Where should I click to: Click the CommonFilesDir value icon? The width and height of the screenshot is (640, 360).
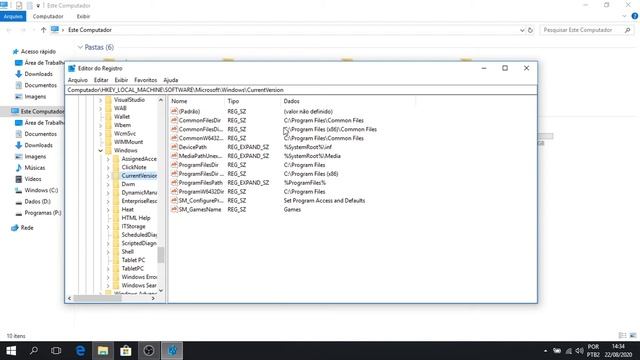(174, 120)
